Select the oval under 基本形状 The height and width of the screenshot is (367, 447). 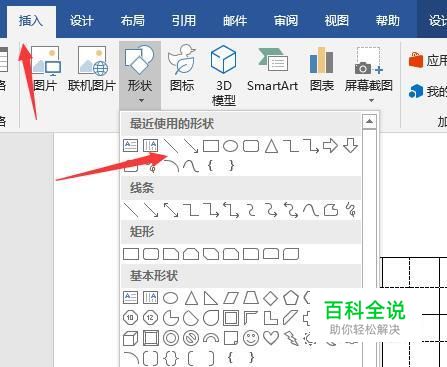pyautogui.click(x=170, y=298)
